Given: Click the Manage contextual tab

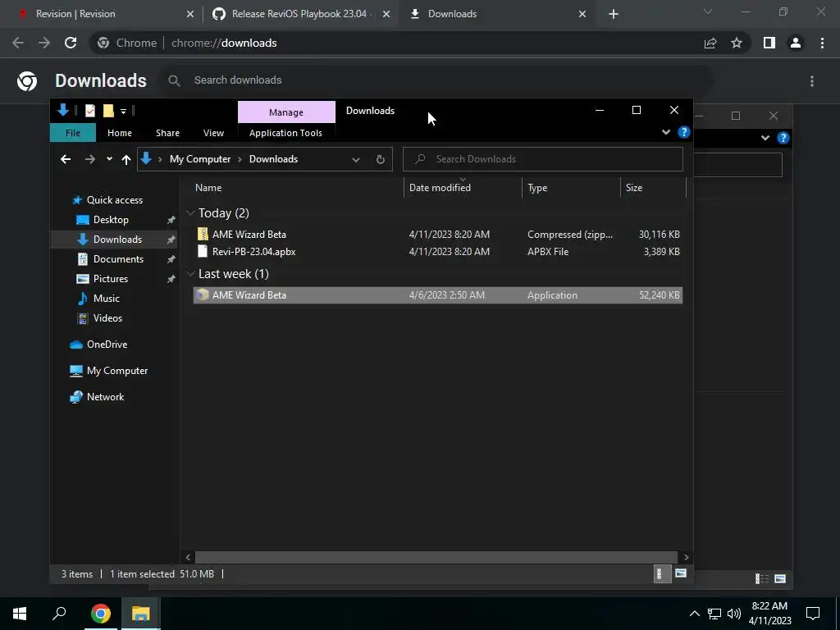Looking at the screenshot, I should point(286,112).
